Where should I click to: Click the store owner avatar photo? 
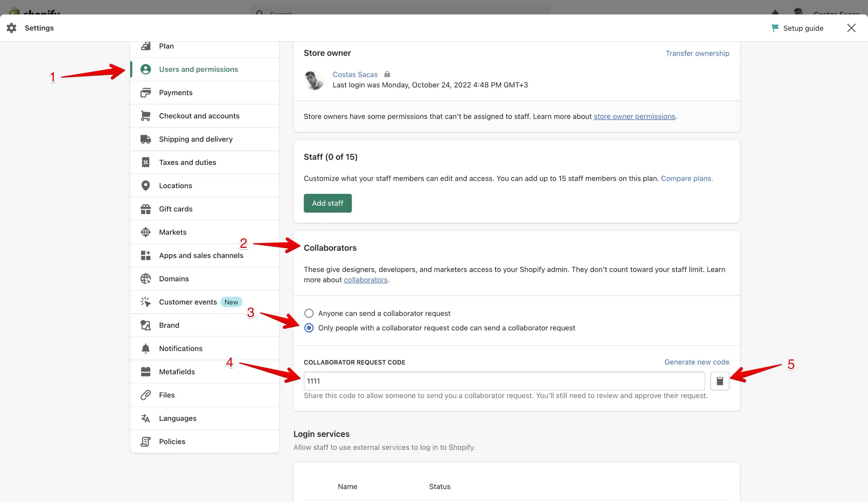[314, 80]
